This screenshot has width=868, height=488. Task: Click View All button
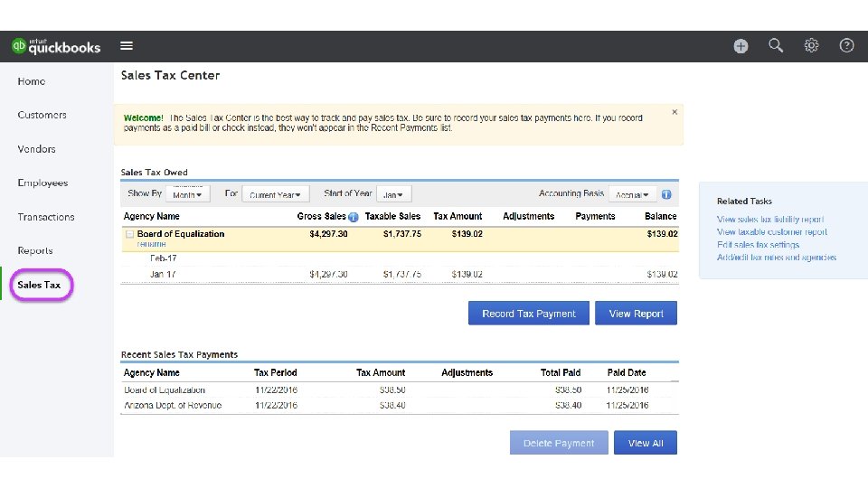point(646,443)
